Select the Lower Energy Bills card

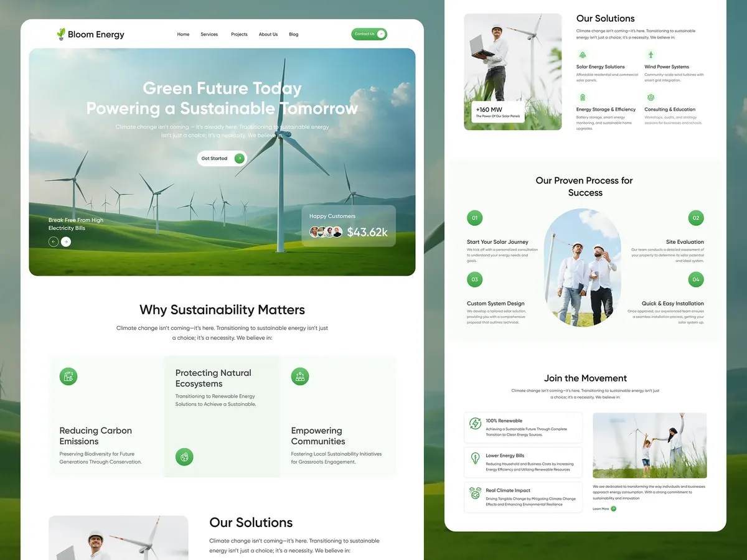[x=524, y=462]
